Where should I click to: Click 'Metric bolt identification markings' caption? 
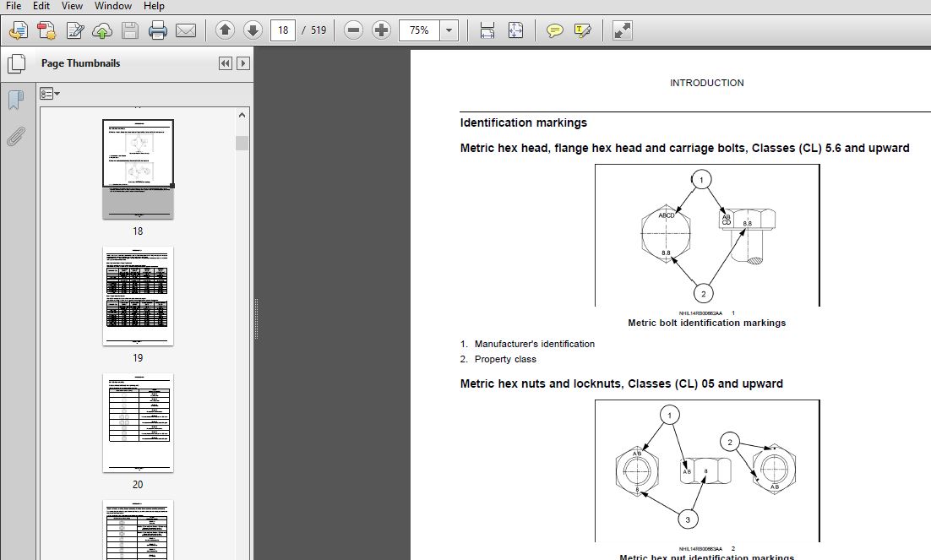click(706, 323)
